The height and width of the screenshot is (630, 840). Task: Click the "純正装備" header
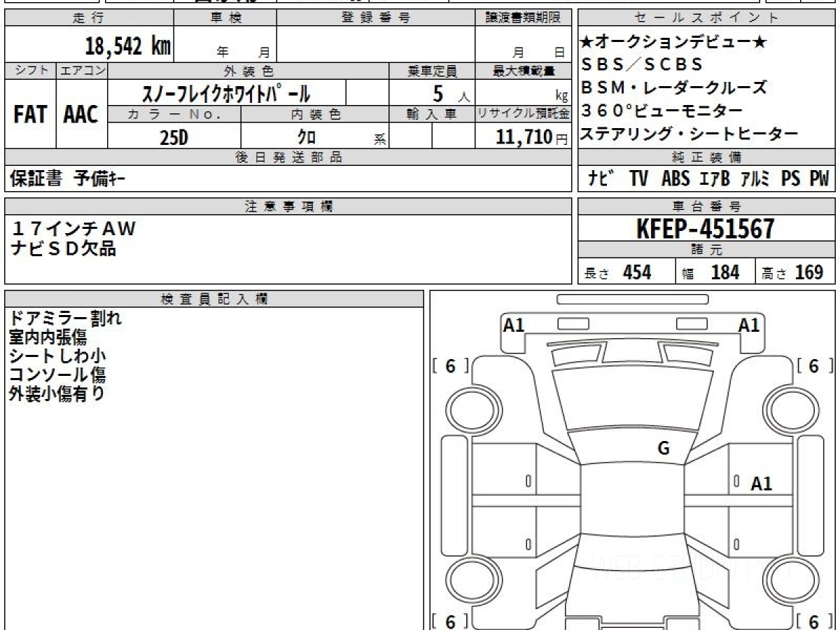coord(706,157)
